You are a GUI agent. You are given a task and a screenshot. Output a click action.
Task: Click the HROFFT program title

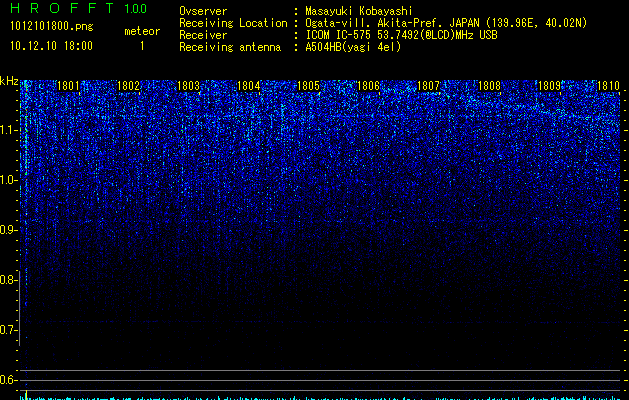62,8
